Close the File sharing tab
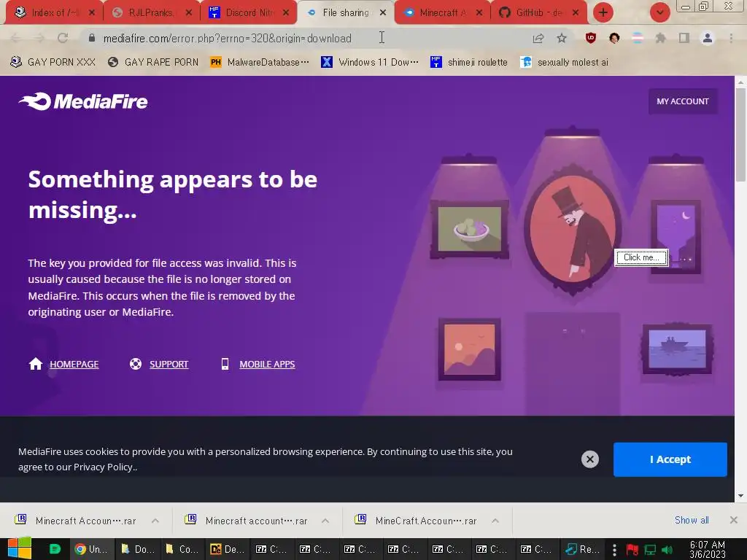747x560 pixels. (383, 12)
